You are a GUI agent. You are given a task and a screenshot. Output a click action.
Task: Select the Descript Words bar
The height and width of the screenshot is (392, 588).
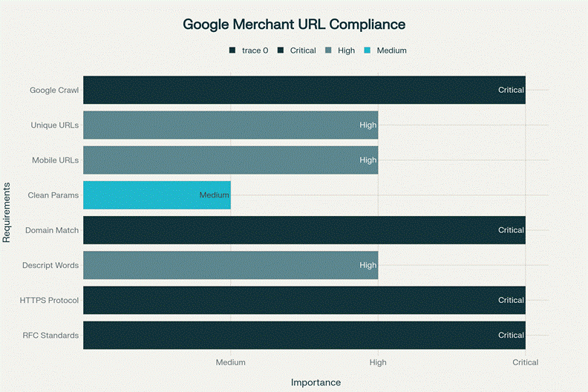pyautogui.click(x=231, y=265)
